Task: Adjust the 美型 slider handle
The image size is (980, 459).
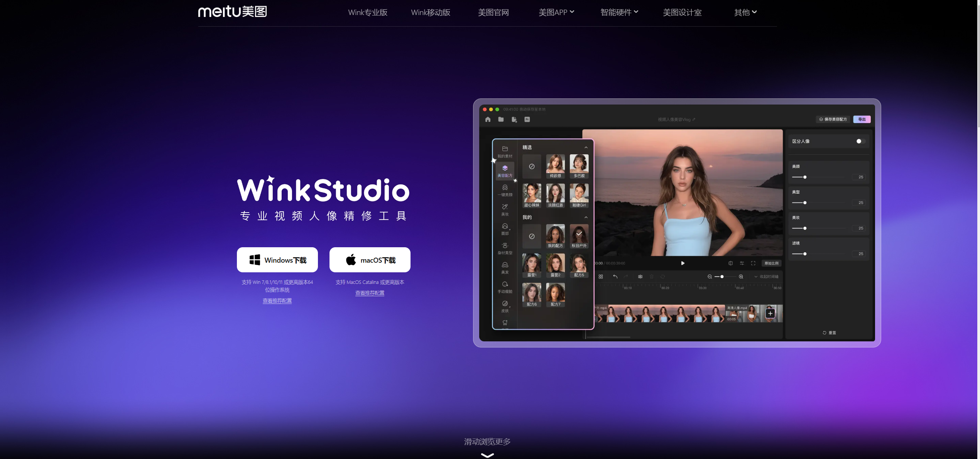Action: tap(805, 202)
